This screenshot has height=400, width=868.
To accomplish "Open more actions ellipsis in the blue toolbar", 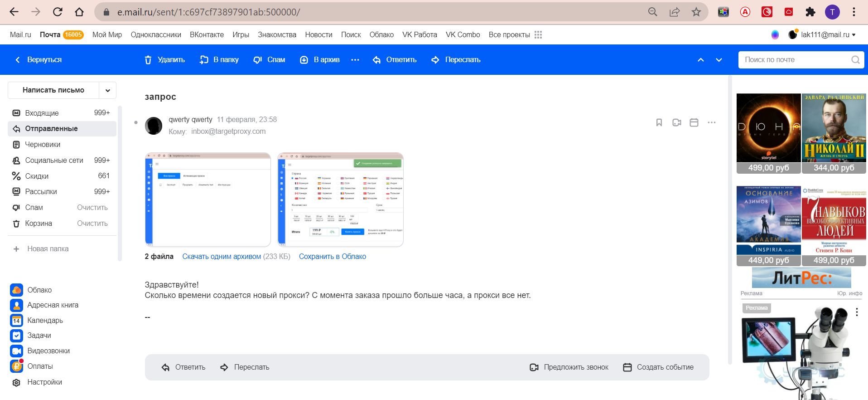I will coord(355,60).
